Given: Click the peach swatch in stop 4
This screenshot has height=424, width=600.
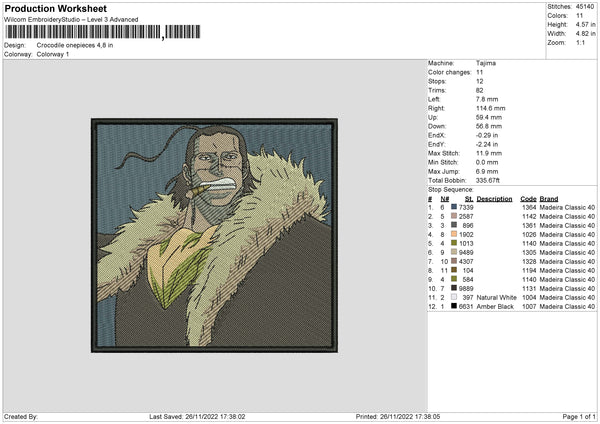Looking at the screenshot, I should tap(455, 234).
